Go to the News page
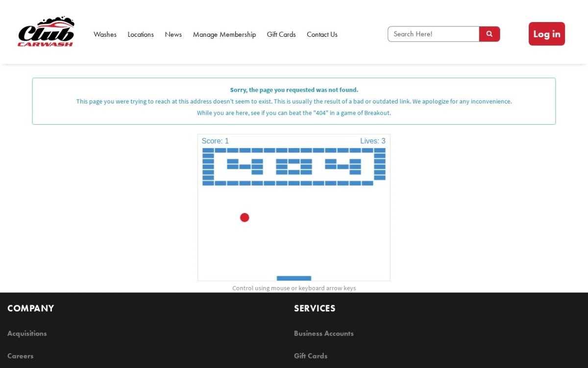 pos(173,34)
